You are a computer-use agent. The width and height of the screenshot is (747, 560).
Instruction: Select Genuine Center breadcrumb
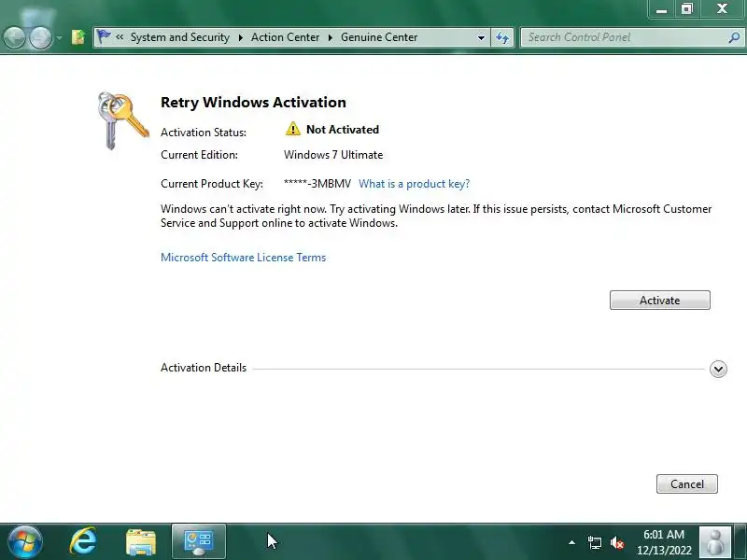[x=379, y=37]
